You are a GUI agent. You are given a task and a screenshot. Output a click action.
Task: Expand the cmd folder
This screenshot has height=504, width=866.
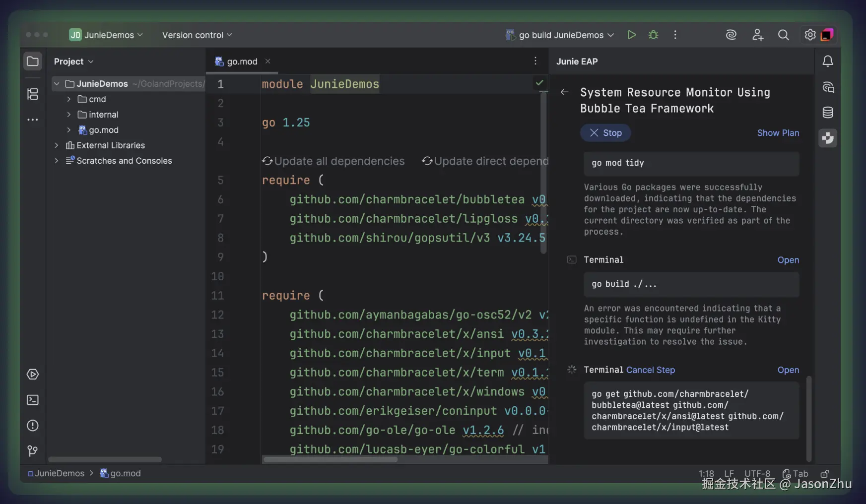click(69, 99)
